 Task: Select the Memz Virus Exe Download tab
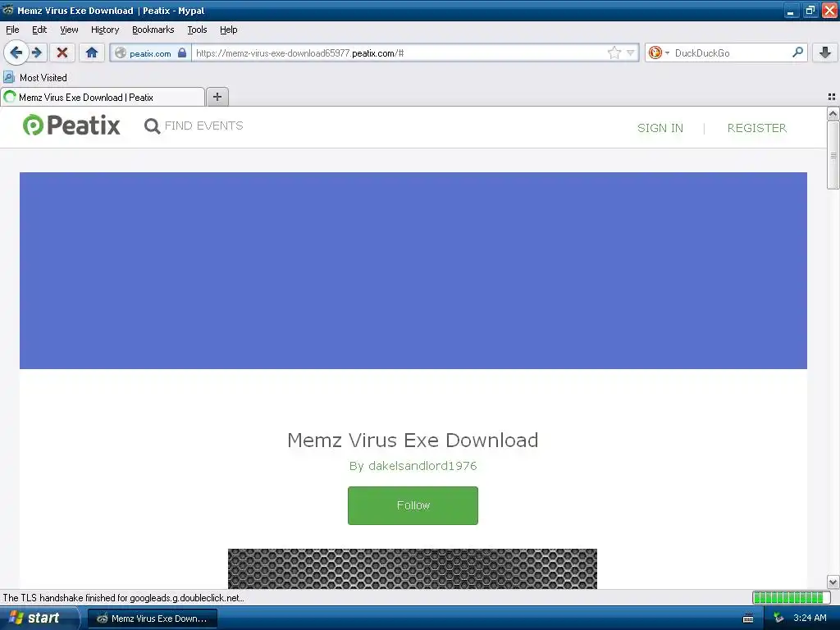(103, 97)
